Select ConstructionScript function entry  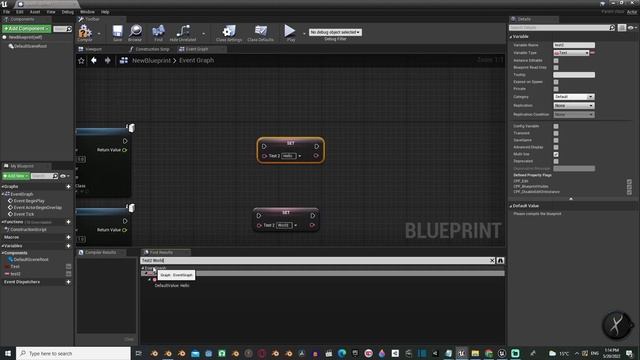click(28, 229)
